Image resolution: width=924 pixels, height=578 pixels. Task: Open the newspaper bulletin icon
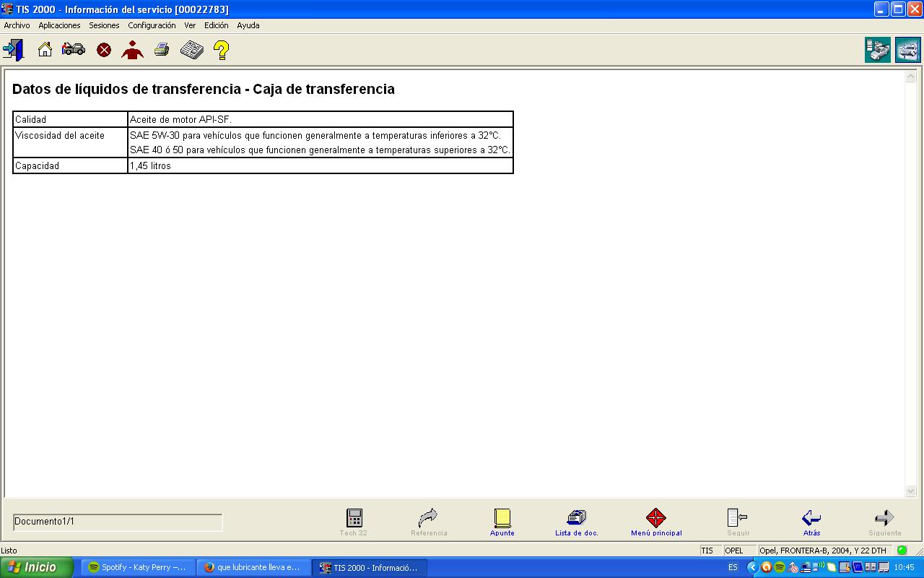pos(191,50)
